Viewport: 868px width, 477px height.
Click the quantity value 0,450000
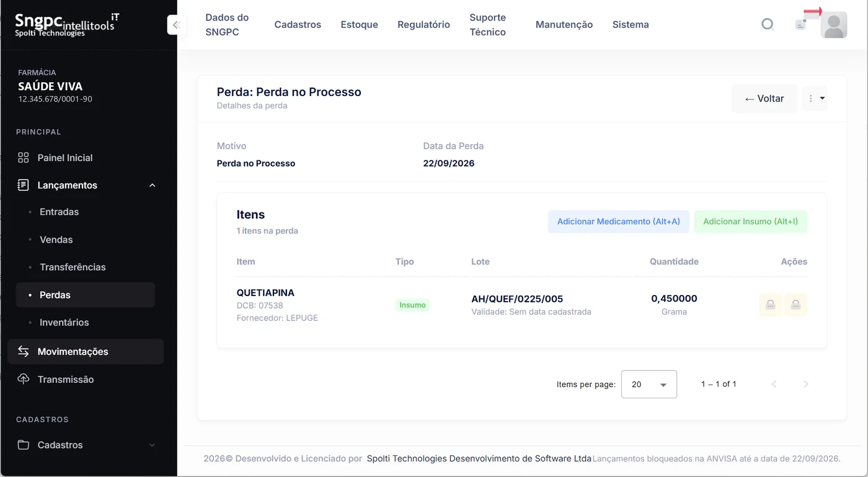point(674,299)
